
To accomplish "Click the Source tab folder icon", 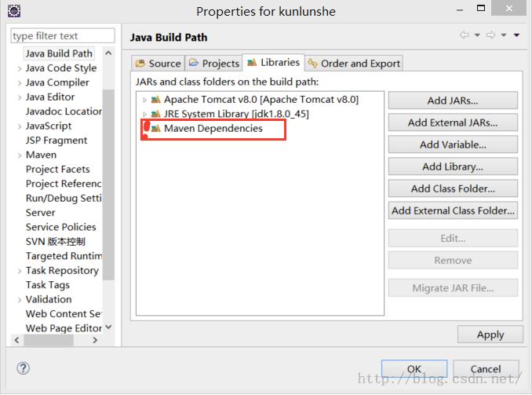I will click(x=140, y=63).
